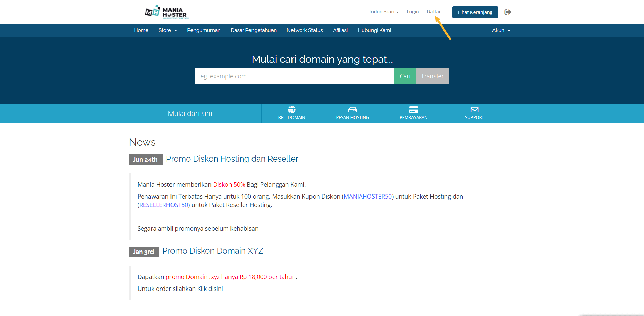View Network Status from the navbar
The height and width of the screenshot is (316, 644).
304,30
